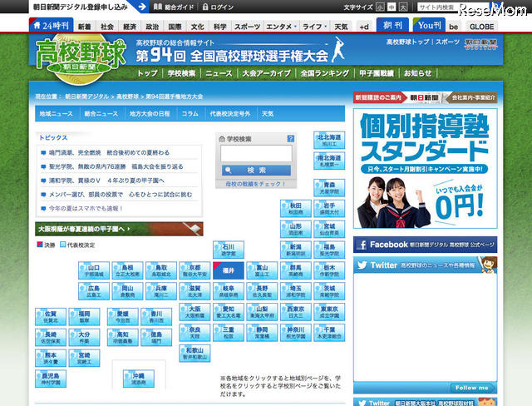532x406 pixels.
Task: Open the 経済 section
Action: 130,27
